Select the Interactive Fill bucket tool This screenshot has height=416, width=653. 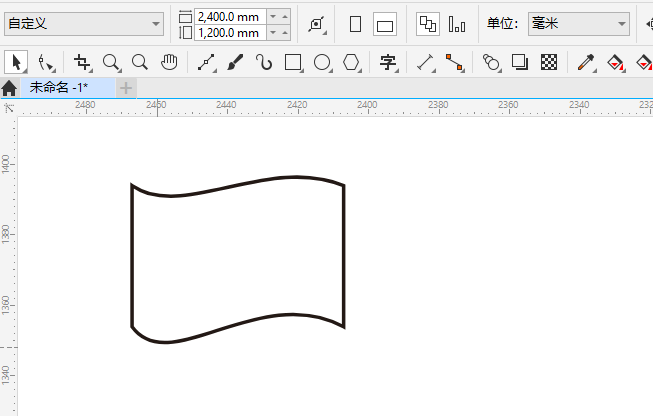(x=616, y=63)
